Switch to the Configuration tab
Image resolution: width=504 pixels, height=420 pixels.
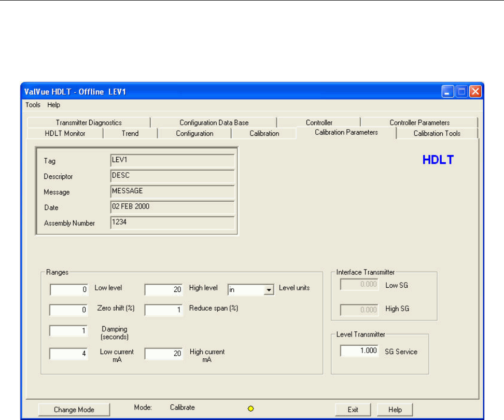tap(194, 133)
